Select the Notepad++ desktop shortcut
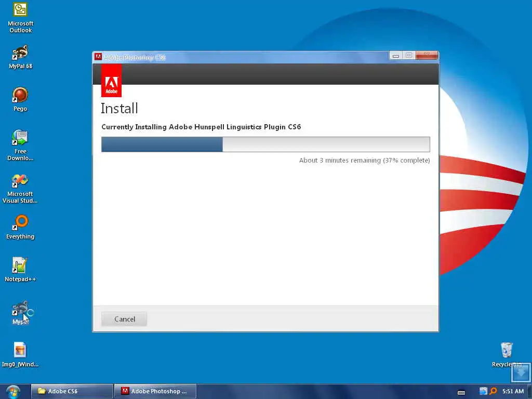The width and height of the screenshot is (532, 399). 20,270
